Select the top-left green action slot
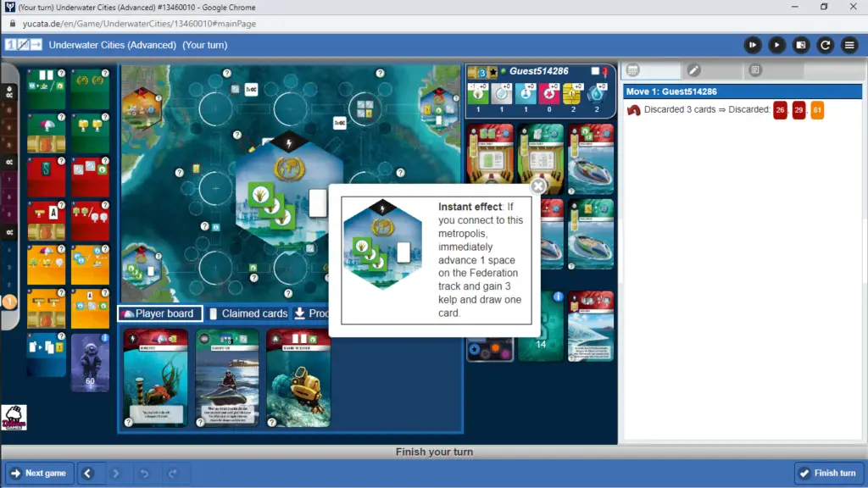868x488 pixels. [x=46, y=88]
